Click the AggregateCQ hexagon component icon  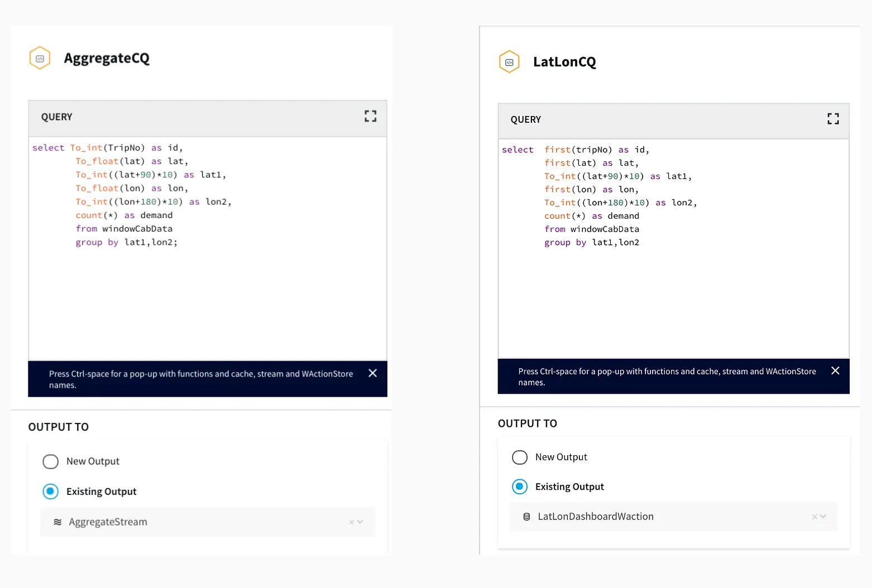40,58
